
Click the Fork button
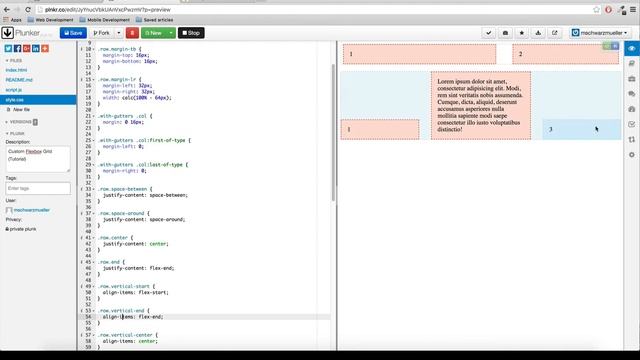point(102,33)
